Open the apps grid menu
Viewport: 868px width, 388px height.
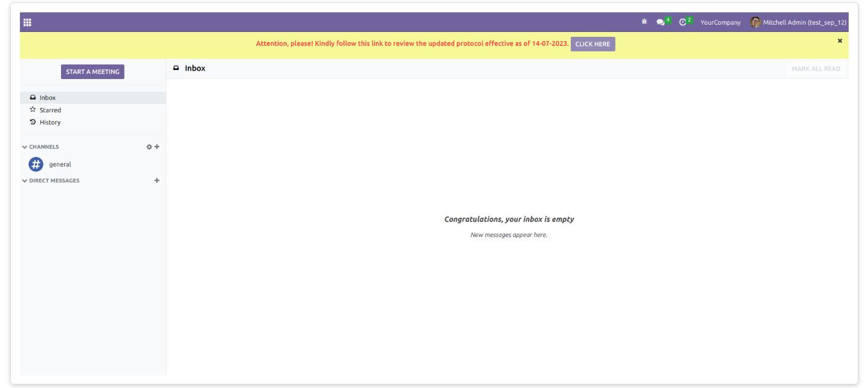tap(27, 22)
